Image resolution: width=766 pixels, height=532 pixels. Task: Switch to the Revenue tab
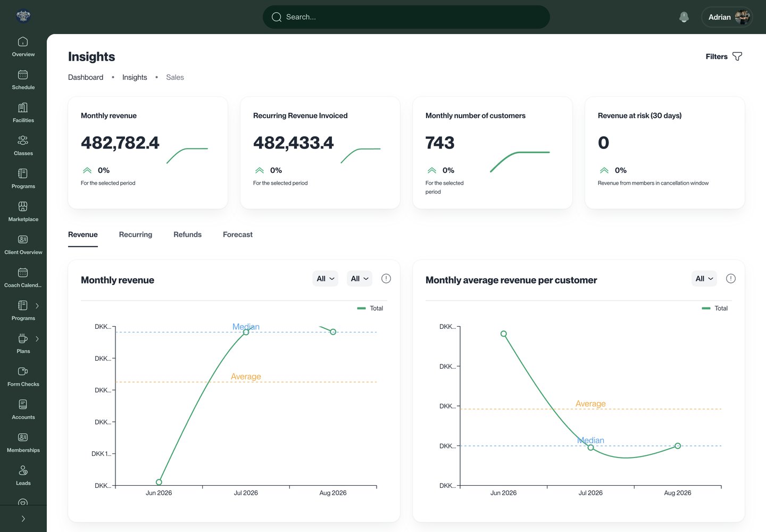pos(83,235)
